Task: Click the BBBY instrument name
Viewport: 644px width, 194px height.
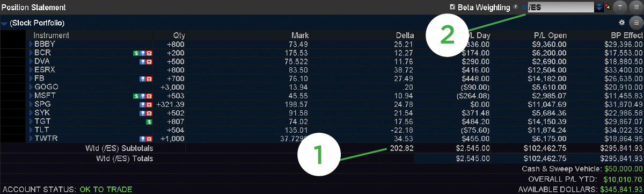Action: click(x=45, y=44)
